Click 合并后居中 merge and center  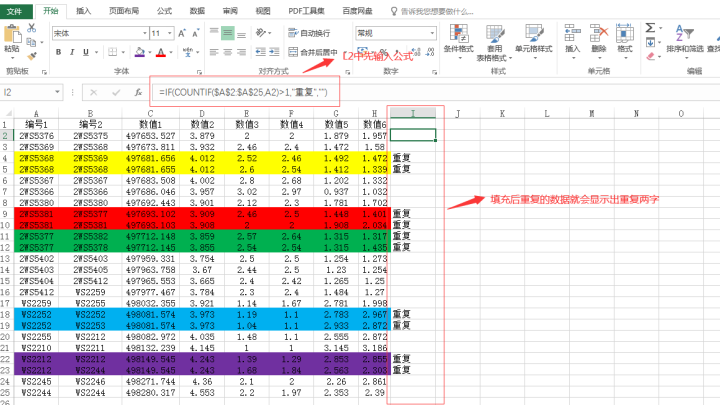tap(313, 52)
